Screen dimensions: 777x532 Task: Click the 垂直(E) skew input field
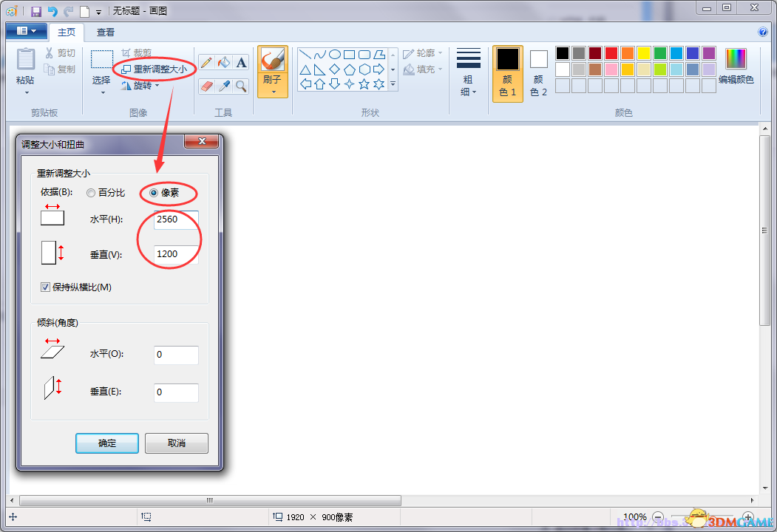[x=176, y=392]
